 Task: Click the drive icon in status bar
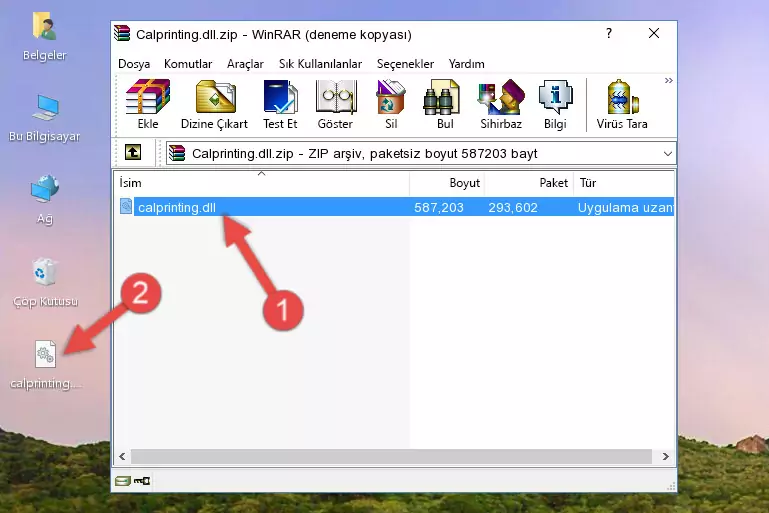(x=123, y=481)
